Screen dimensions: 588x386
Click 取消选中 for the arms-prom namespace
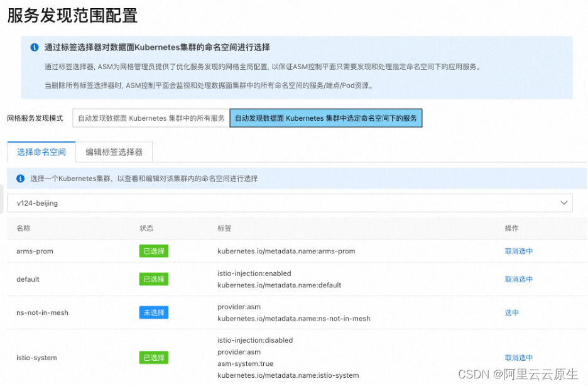[519, 251]
